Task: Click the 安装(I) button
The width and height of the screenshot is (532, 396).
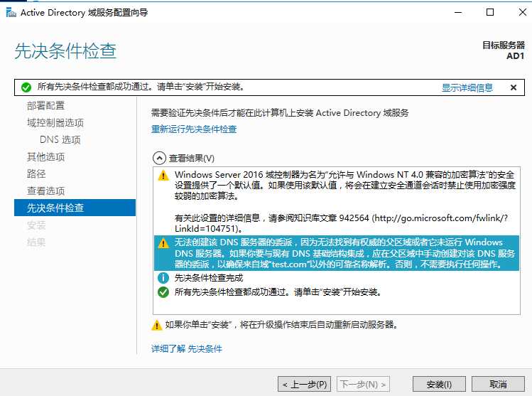Action: point(439,385)
